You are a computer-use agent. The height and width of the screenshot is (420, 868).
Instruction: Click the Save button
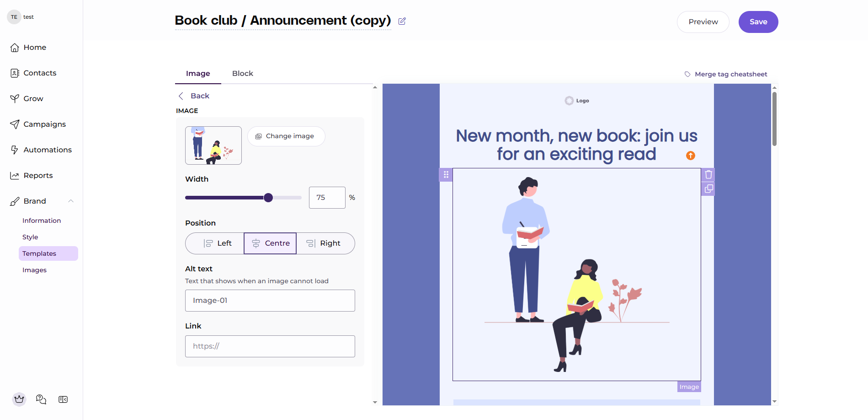[758, 22]
